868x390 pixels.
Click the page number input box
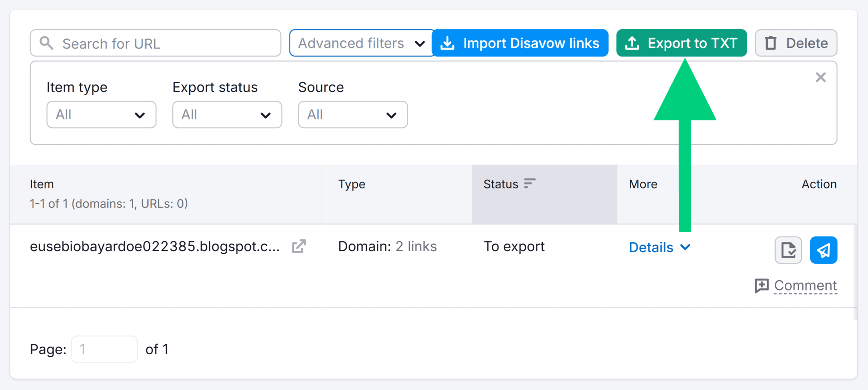(x=104, y=349)
